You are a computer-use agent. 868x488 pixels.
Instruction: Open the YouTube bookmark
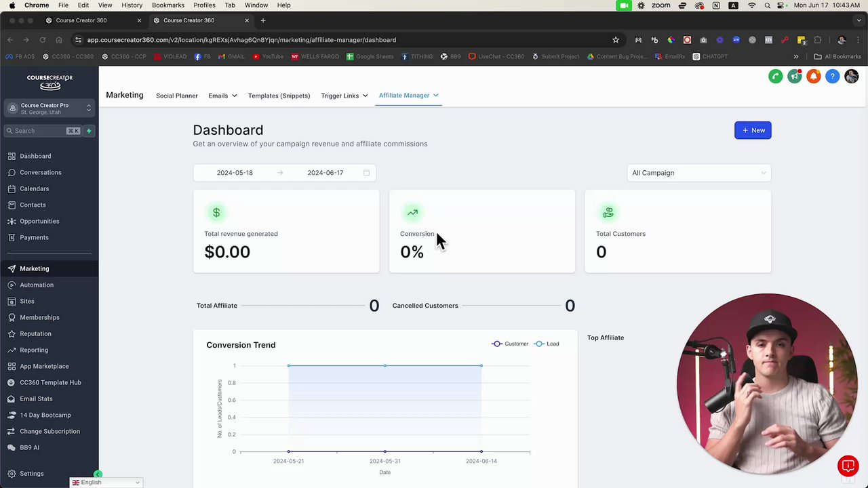pos(268,57)
